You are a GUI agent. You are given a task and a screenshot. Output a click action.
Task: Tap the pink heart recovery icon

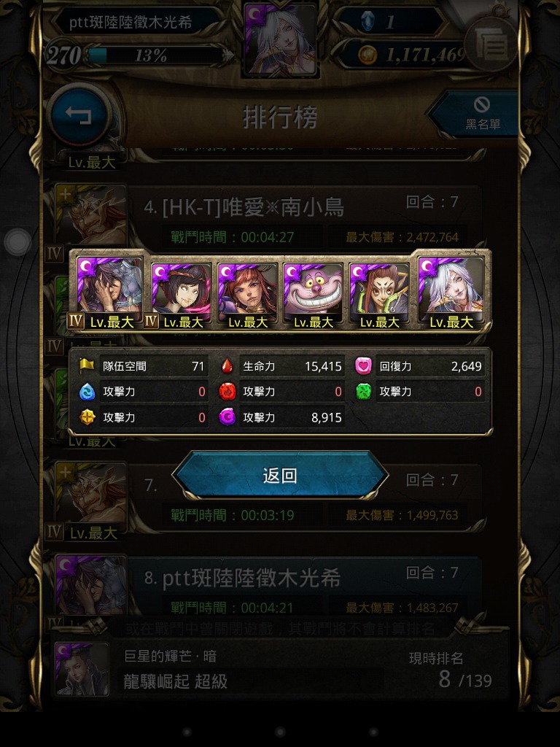(363, 366)
